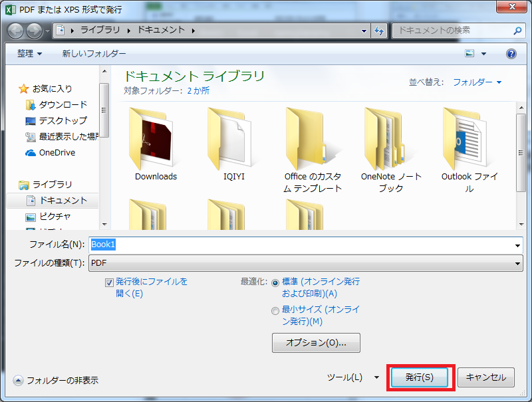
Task: Click inside the Book1 file name field
Action: (199, 244)
